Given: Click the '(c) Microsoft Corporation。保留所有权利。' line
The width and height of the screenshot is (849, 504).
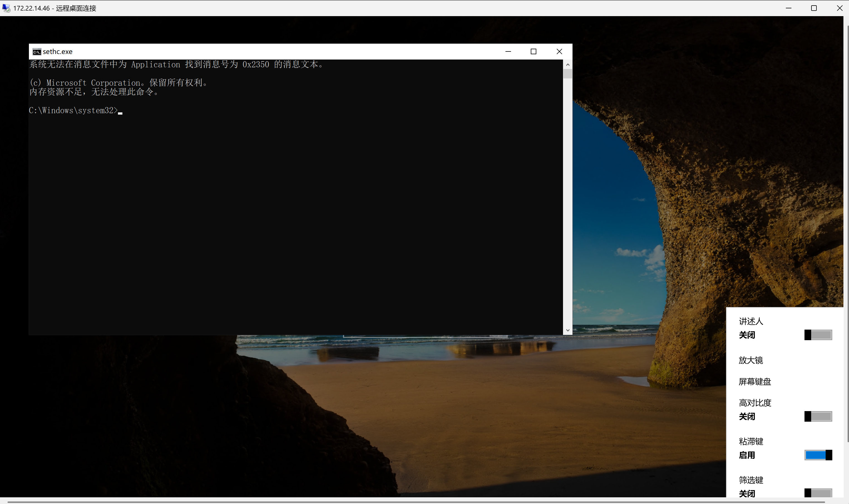Looking at the screenshot, I should [118, 83].
